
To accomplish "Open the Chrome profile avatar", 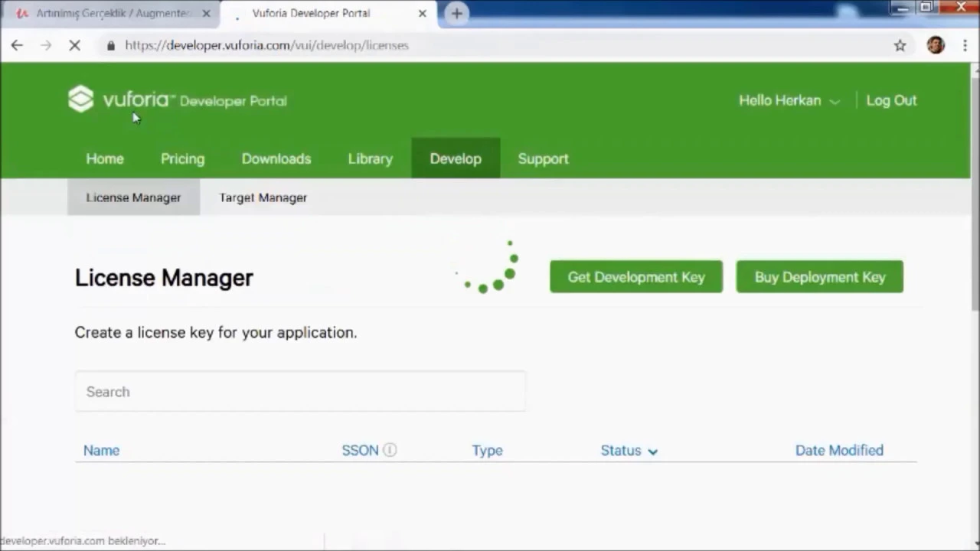I will (x=936, y=45).
